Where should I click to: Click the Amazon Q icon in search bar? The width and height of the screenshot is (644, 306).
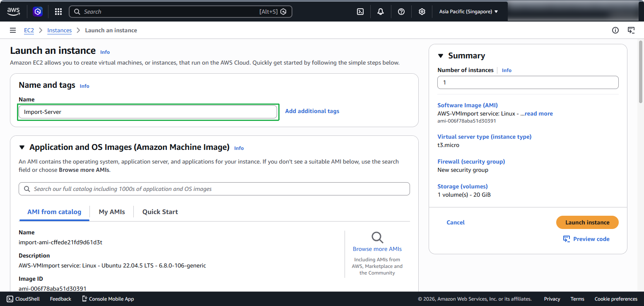coord(283,12)
